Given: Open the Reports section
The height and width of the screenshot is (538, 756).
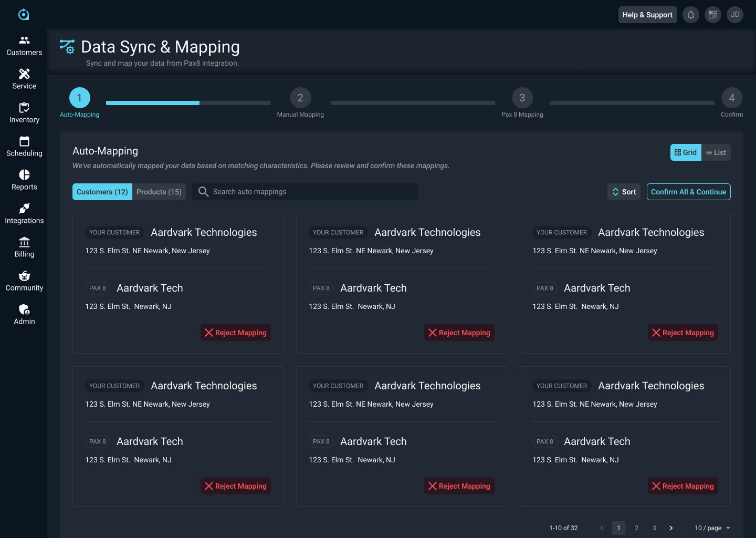Looking at the screenshot, I should point(24,180).
